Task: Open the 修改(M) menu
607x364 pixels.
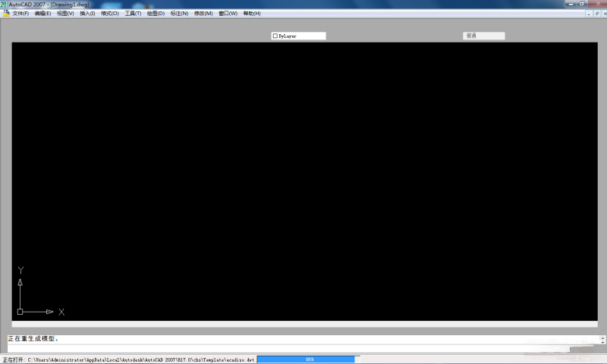Action: (x=203, y=13)
